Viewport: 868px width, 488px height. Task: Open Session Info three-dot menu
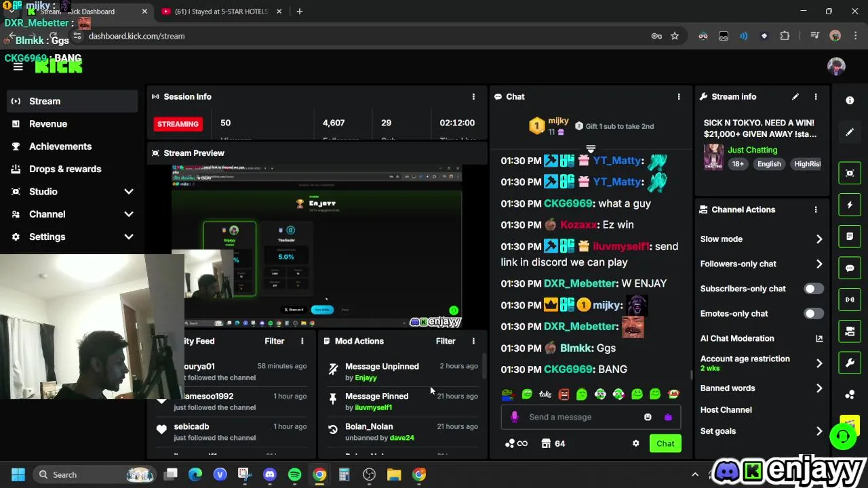(473, 97)
